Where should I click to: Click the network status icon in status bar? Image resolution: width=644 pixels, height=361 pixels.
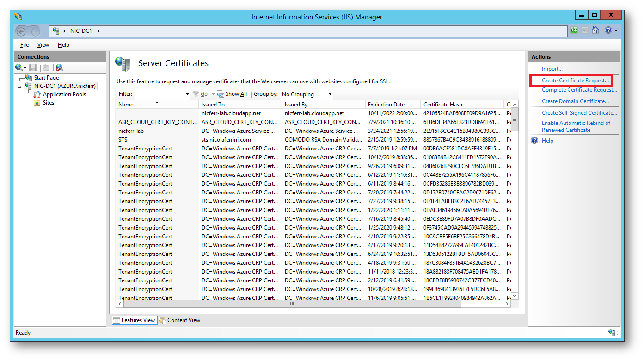coord(612,333)
